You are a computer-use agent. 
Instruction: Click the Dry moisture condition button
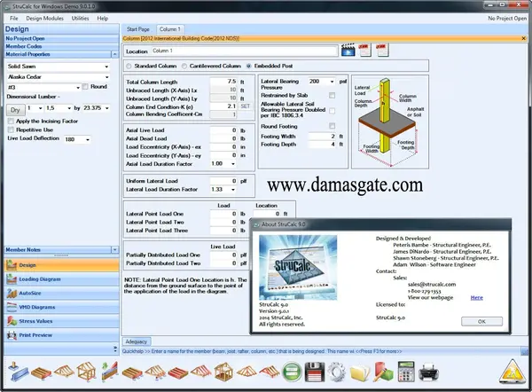pos(15,110)
